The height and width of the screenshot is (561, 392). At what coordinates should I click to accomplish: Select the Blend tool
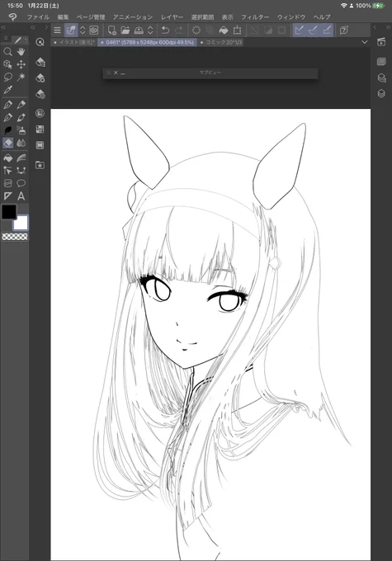pyautogui.click(x=21, y=143)
